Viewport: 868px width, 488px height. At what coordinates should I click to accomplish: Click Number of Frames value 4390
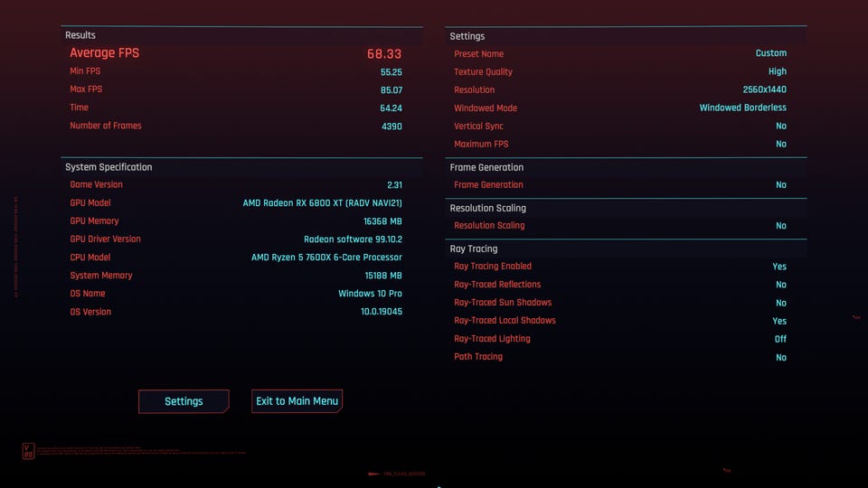tap(392, 127)
